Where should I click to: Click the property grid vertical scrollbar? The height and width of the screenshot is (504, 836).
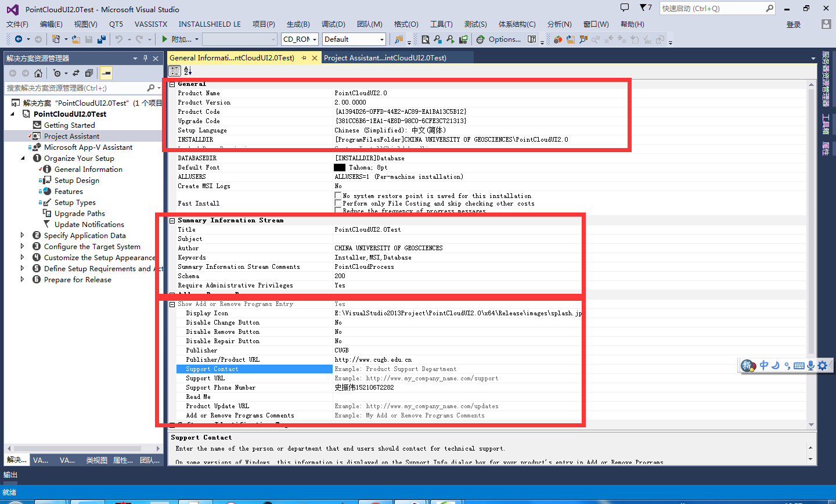click(x=811, y=221)
